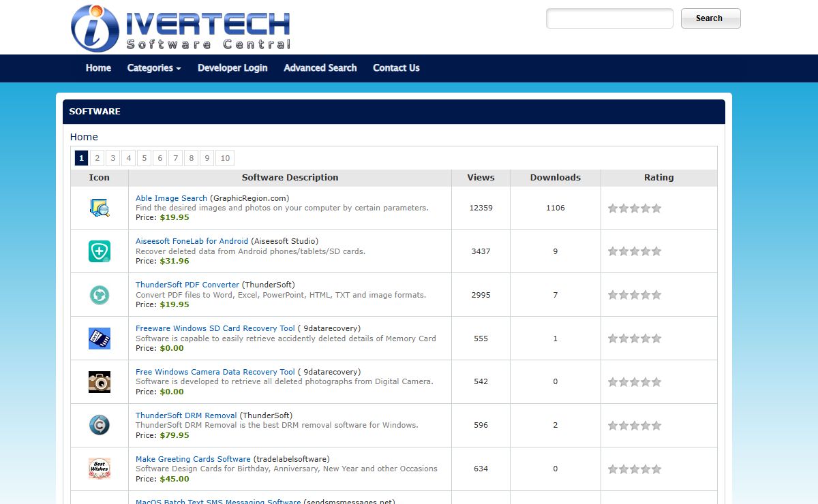Click the 2995 views value

(x=481, y=295)
